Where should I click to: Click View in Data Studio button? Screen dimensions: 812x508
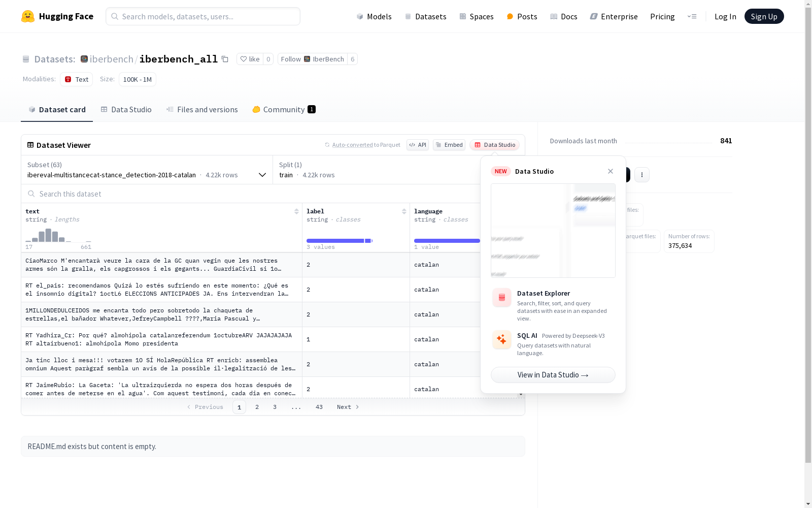point(553,375)
